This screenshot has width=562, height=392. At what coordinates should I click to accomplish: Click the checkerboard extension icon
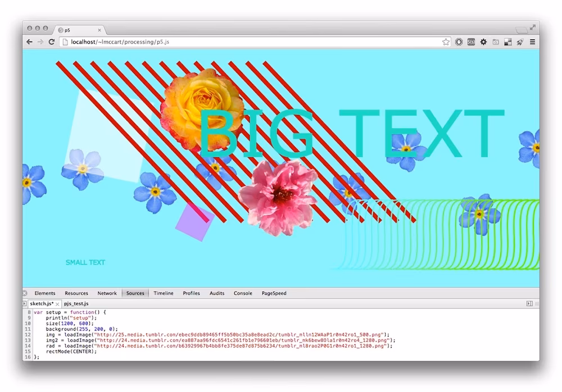click(508, 42)
